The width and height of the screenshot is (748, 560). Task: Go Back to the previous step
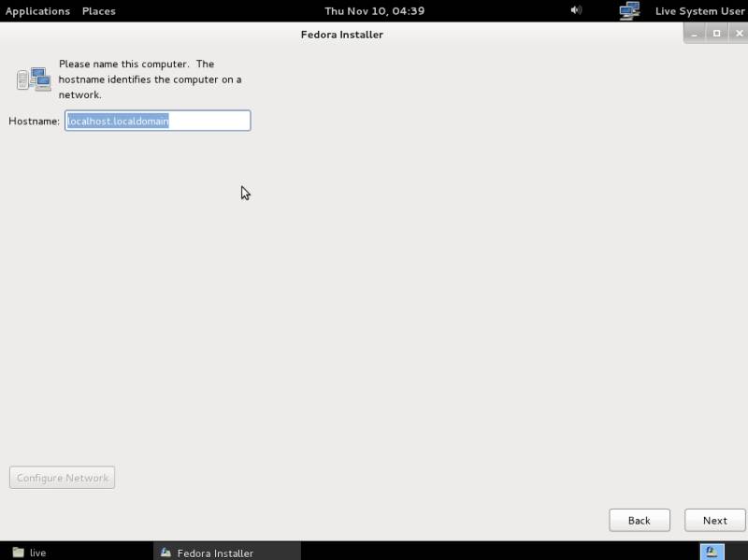pos(640,521)
